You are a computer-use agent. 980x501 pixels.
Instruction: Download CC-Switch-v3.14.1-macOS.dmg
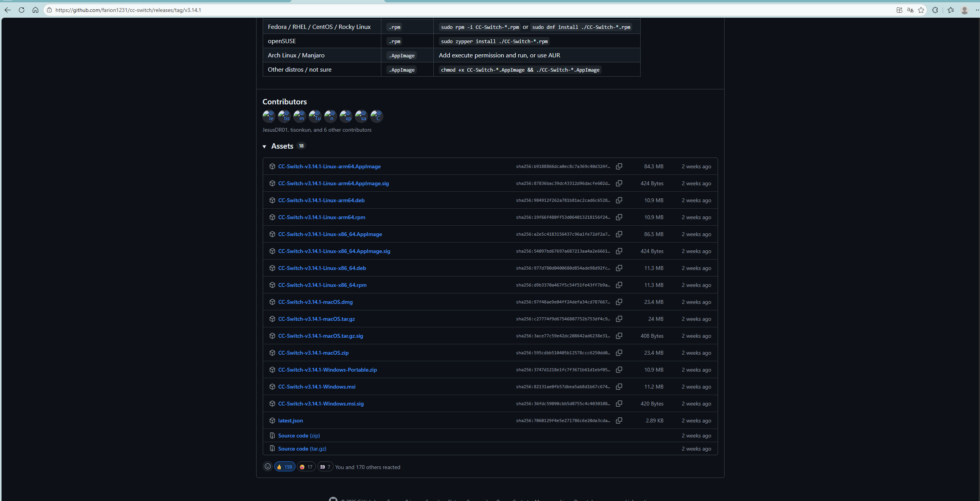315,302
